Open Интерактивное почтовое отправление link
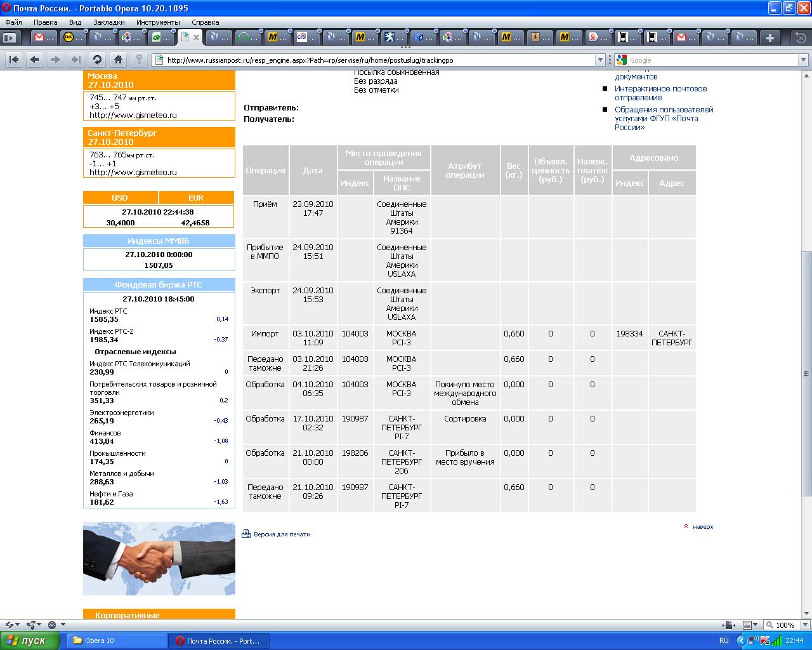The image size is (812, 650). (660, 93)
